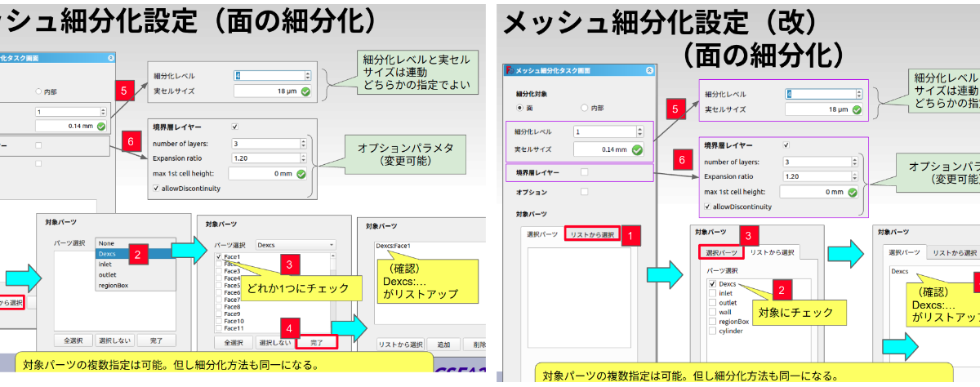The height and width of the screenshot is (387, 980).
Task: Enable the wall checkbox in parts list
Action: click(712, 312)
